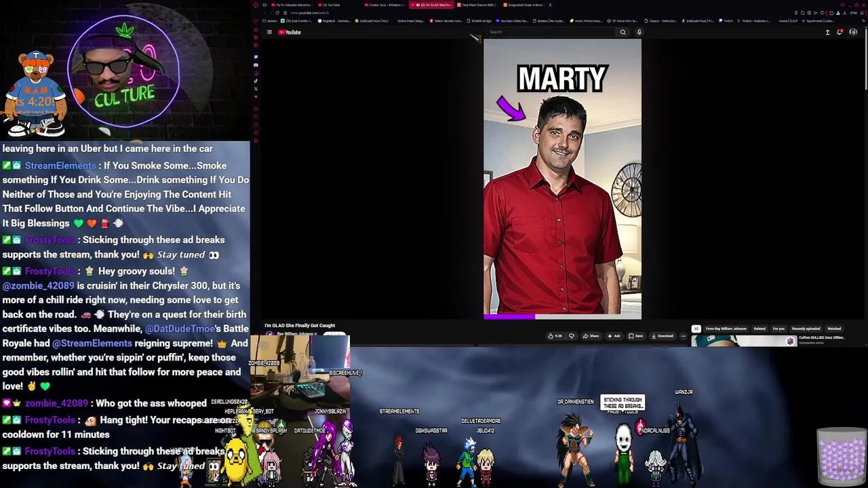Open X (Twitter) in browser sidebar

(x=256, y=89)
